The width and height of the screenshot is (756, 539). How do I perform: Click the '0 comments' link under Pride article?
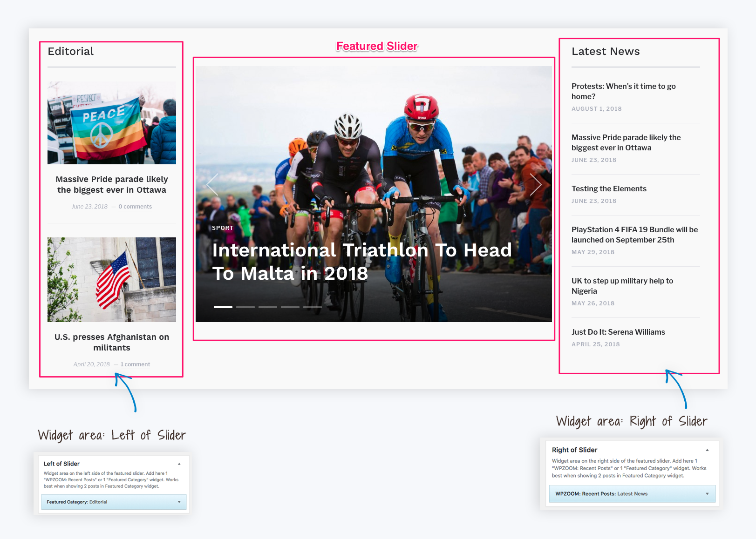135,207
